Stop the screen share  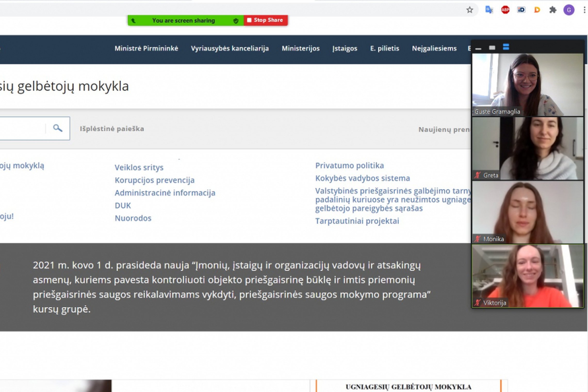[x=266, y=20]
